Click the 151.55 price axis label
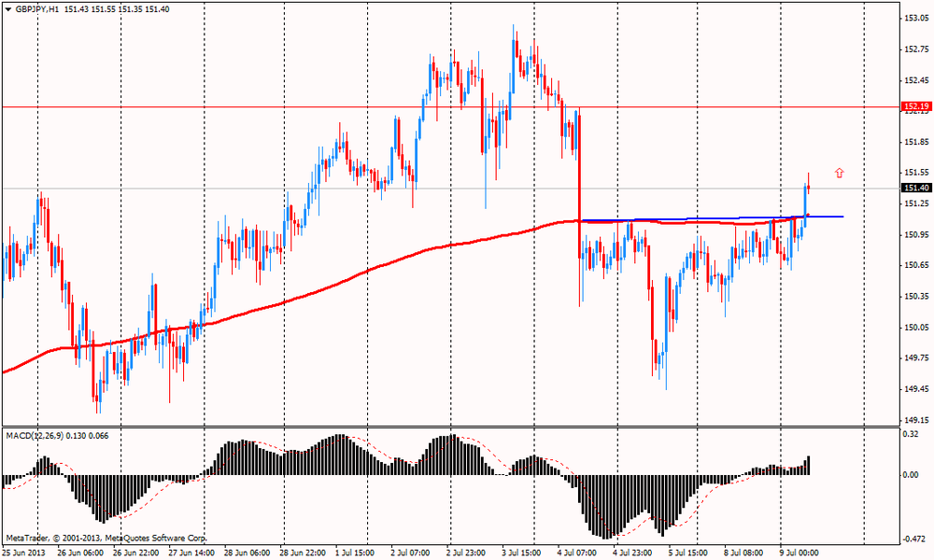The width and height of the screenshot is (934, 560). [917, 172]
